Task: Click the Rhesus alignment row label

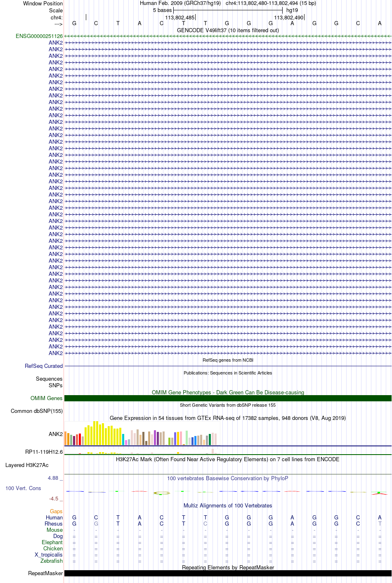Action: pyautogui.click(x=54, y=524)
